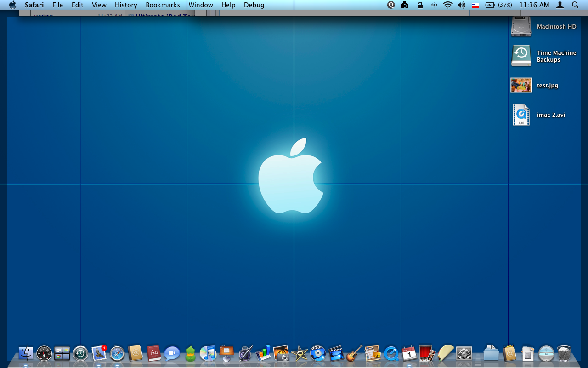Click the camera menu bar icon
This screenshot has height=368, width=588.
coord(405,5)
